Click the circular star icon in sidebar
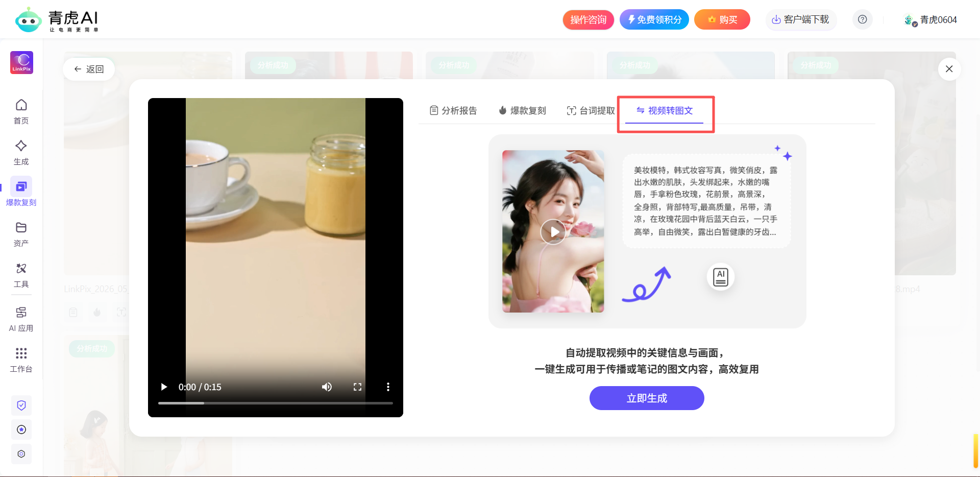 point(21,430)
